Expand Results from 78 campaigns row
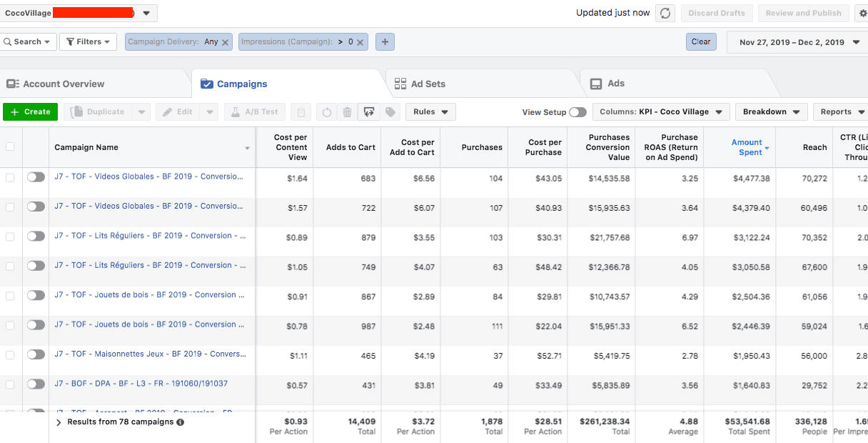Screen dimensions: 868x443 point(59,422)
